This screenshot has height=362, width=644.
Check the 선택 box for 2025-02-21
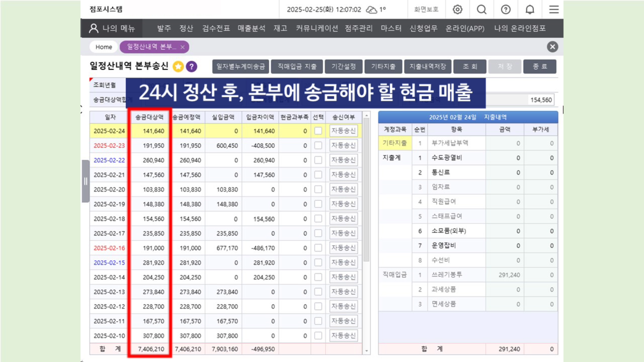point(318,175)
